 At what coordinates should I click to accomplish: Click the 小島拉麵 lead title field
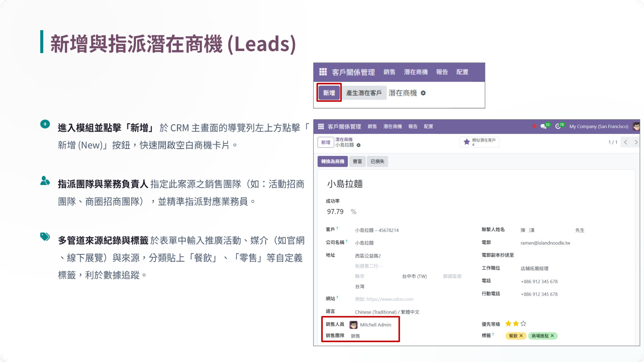345,184
